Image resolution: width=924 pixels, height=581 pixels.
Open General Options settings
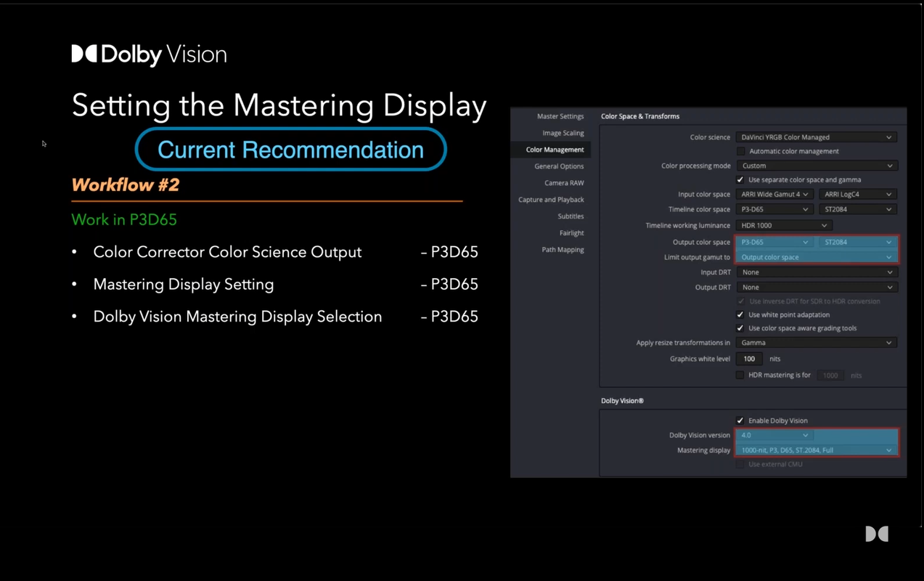[x=559, y=166]
